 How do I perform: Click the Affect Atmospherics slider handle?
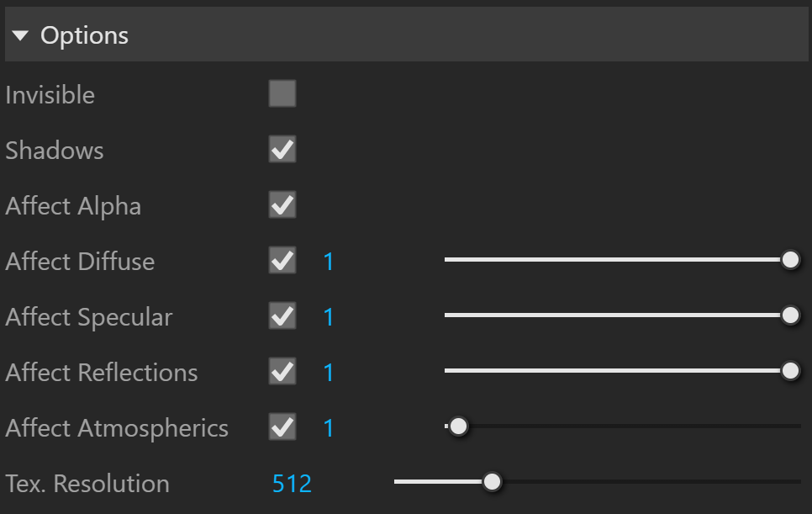[458, 427]
